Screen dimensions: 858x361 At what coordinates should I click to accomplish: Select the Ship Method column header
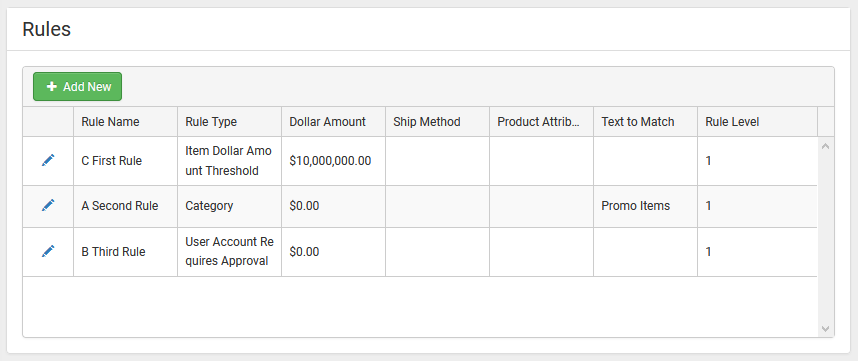pyautogui.click(x=437, y=121)
